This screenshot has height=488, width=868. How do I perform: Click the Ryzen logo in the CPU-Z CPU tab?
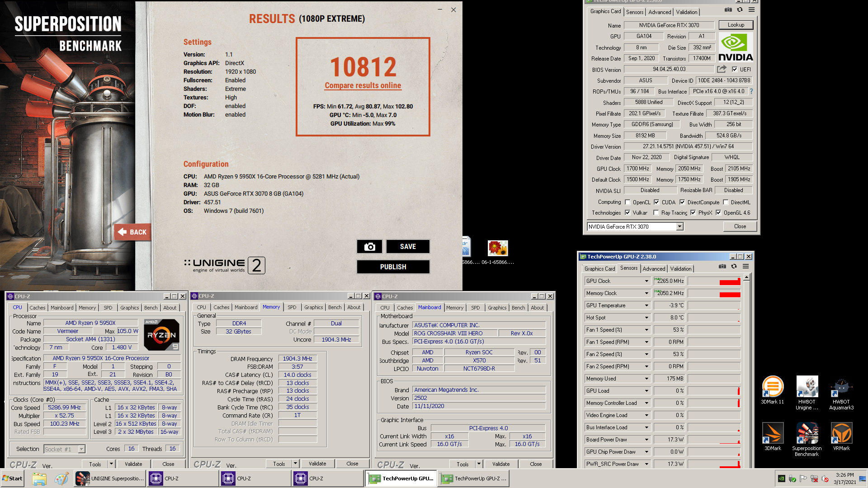click(x=162, y=335)
